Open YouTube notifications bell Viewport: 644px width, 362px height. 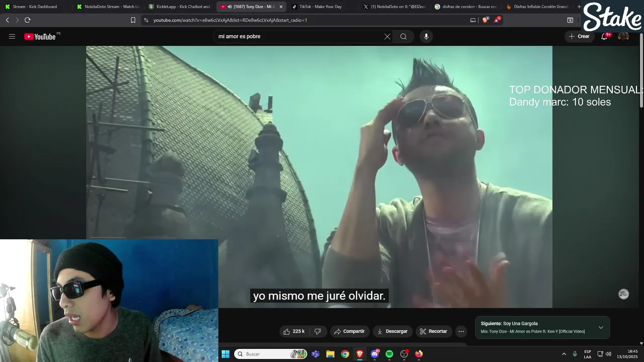point(604,36)
